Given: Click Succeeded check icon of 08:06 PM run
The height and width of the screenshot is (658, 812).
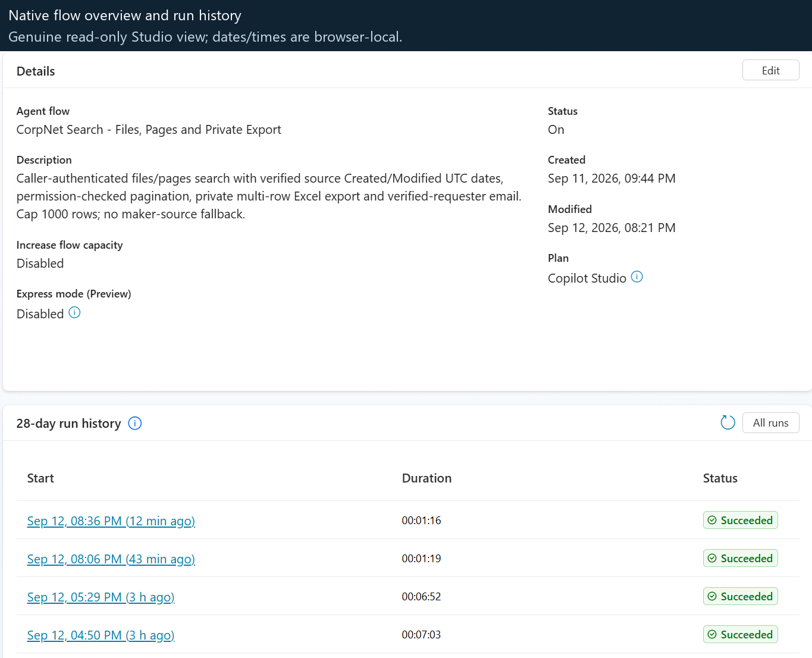Looking at the screenshot, I should point(712,559).
